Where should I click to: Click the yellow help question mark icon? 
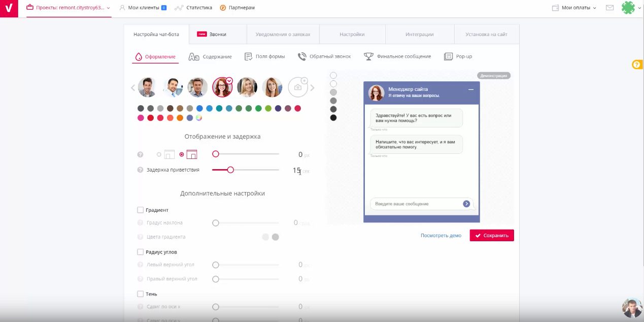coord(637,65)
